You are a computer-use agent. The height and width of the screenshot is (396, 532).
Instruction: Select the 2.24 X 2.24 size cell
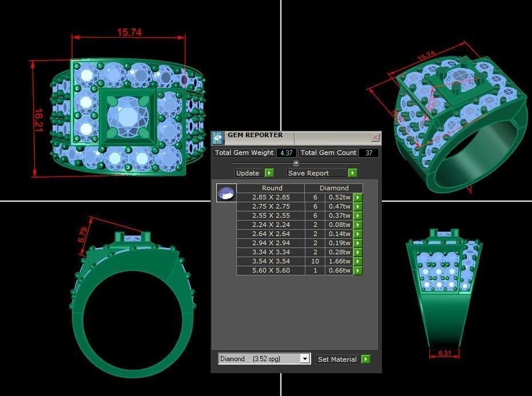(x=271, y=225)
